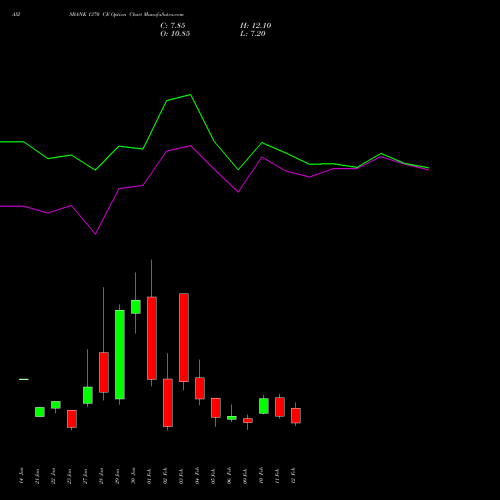The image size is (500, 500).
Task: Click the green line's highest peak
Action: click(190, 95)
